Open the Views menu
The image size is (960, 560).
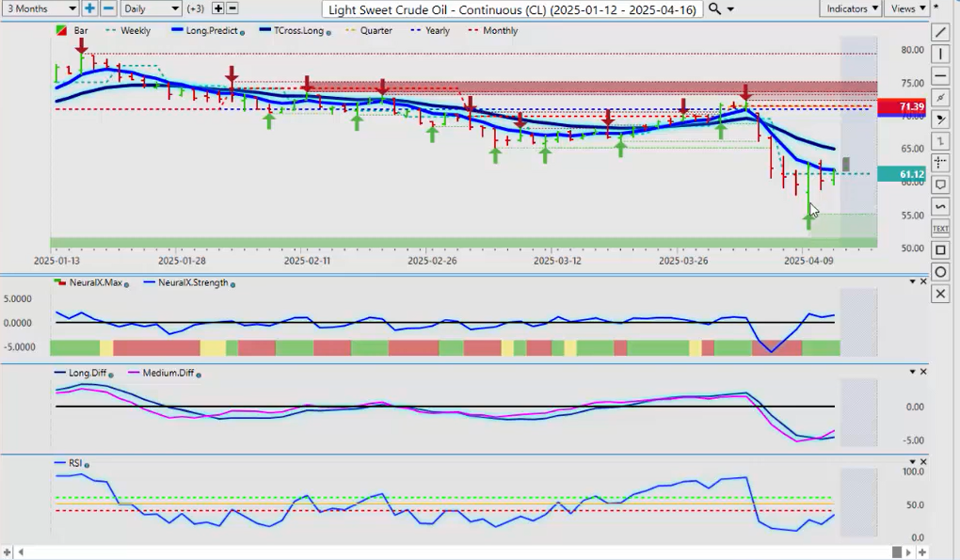click(907, 8)
